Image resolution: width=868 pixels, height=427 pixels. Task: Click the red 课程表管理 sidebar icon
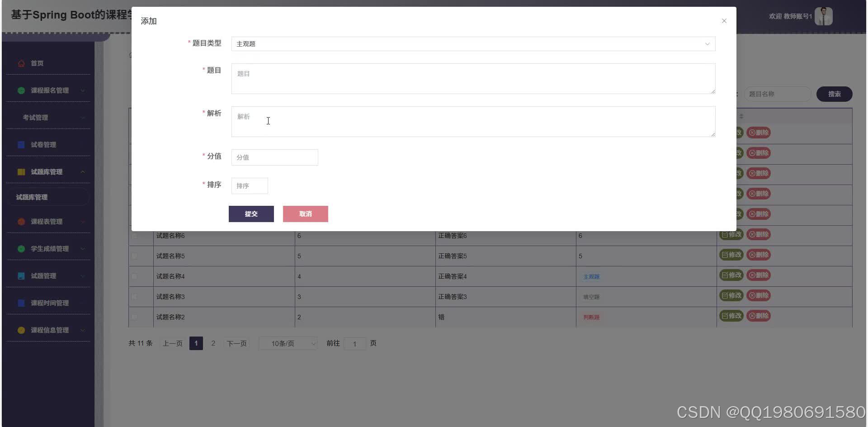(21, 222)
